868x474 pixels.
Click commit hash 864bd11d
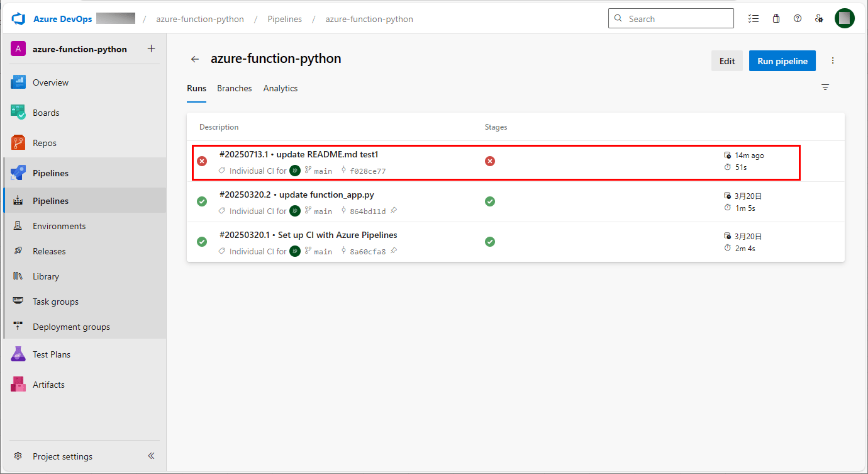[x=368, y=212]
